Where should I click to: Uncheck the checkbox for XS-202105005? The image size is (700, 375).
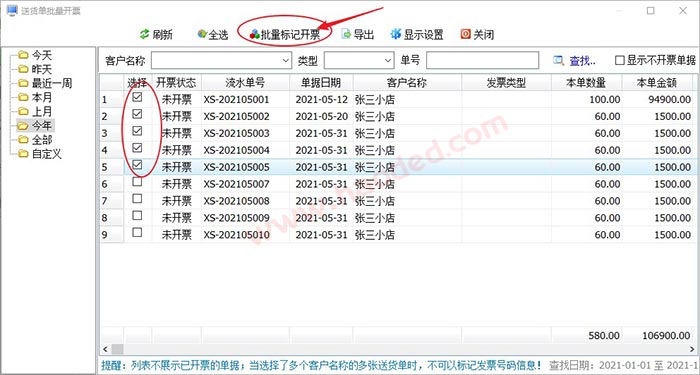pos(138,165)
